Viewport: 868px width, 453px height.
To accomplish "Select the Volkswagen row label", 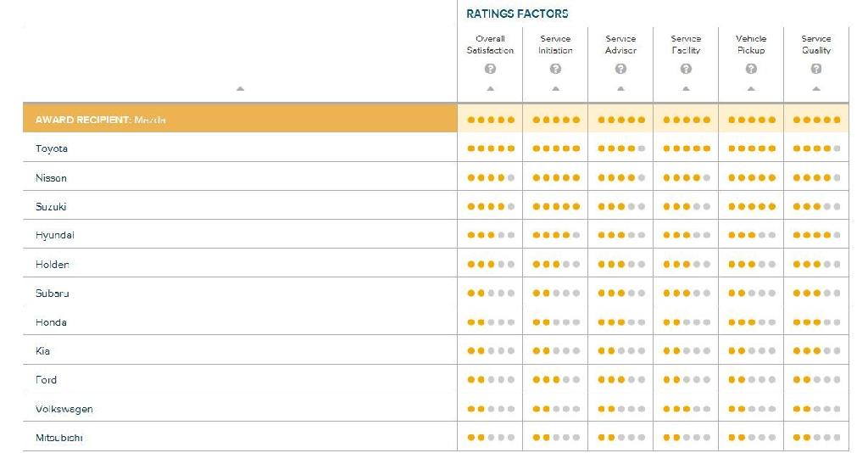I will [x=64, y=409].
